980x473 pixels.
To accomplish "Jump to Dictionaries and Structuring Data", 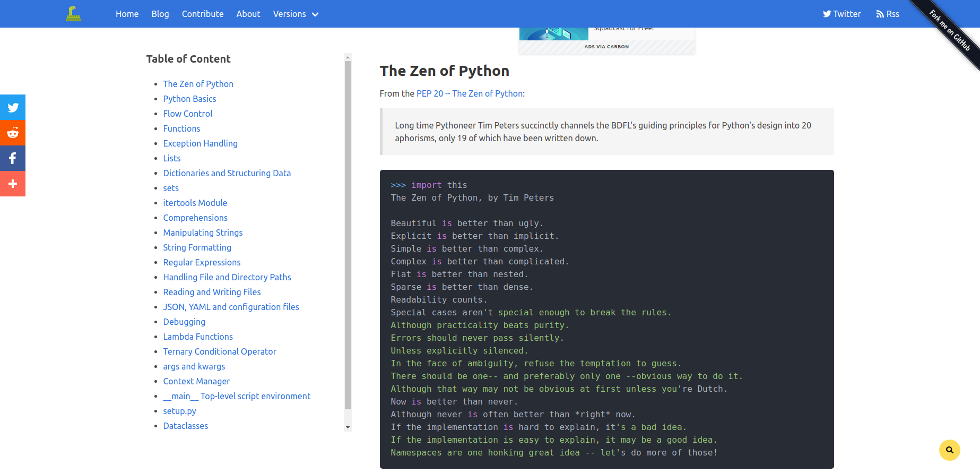I will point(227,173).
